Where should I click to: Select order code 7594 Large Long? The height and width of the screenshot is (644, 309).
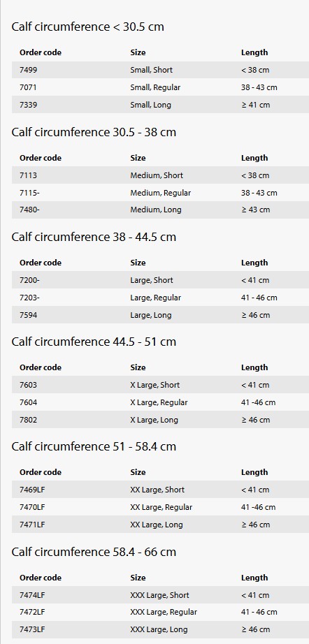click(28, 315)
